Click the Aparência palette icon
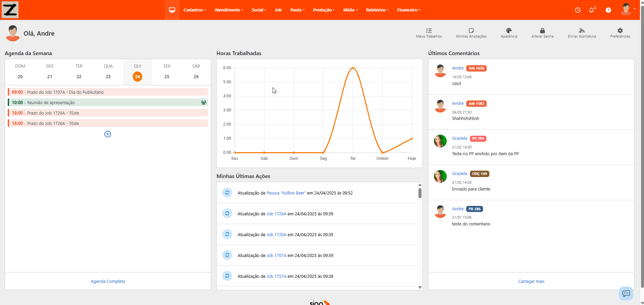 [x=509, y=31]
